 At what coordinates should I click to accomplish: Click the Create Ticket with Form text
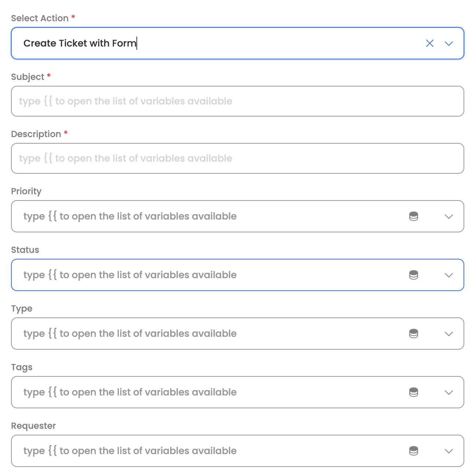(x=80, y=43)
